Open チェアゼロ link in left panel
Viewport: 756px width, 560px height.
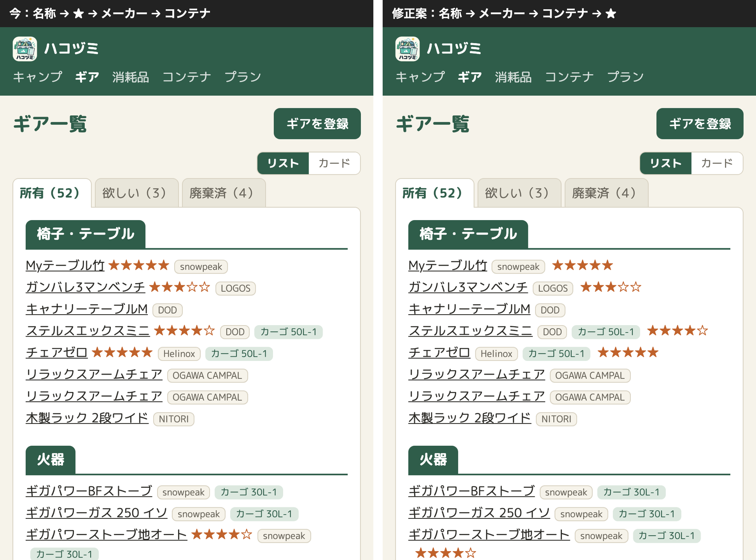click(57, 352)
